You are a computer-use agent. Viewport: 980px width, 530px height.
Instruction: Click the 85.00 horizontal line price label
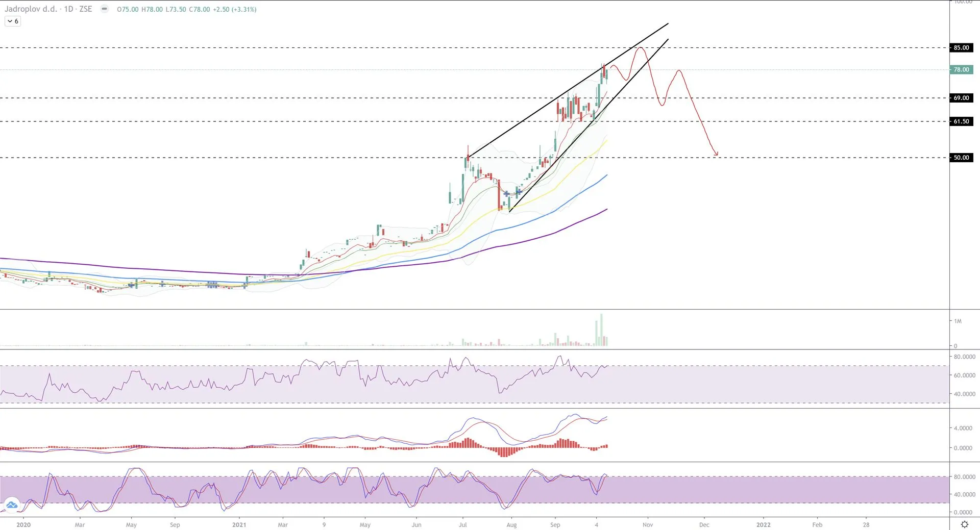961,48
